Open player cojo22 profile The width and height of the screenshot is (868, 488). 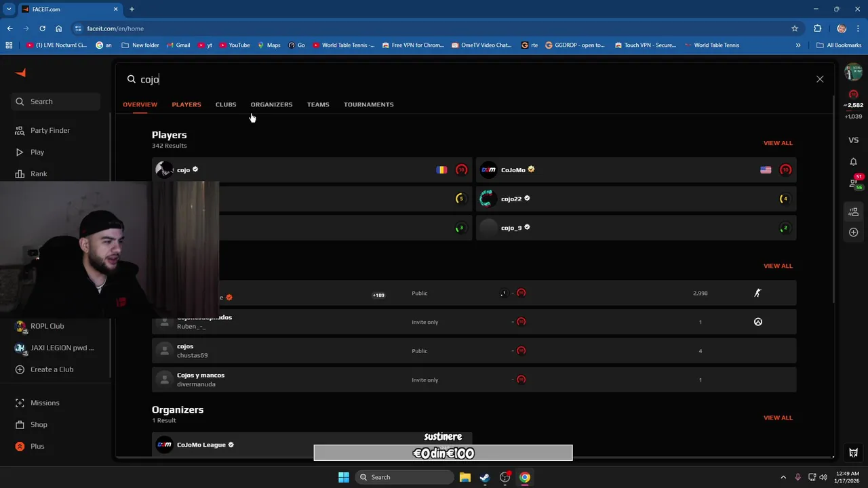point(636,199)
